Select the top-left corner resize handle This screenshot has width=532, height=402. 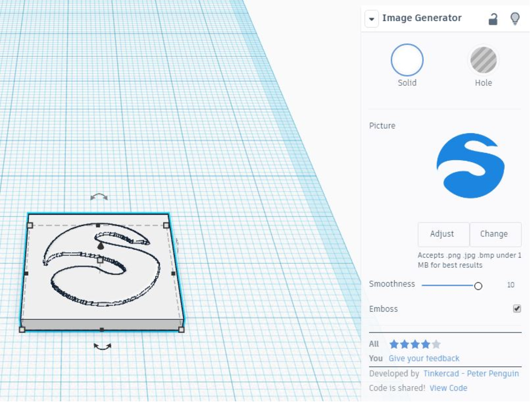pyautogui.click(x=30, y=225)
